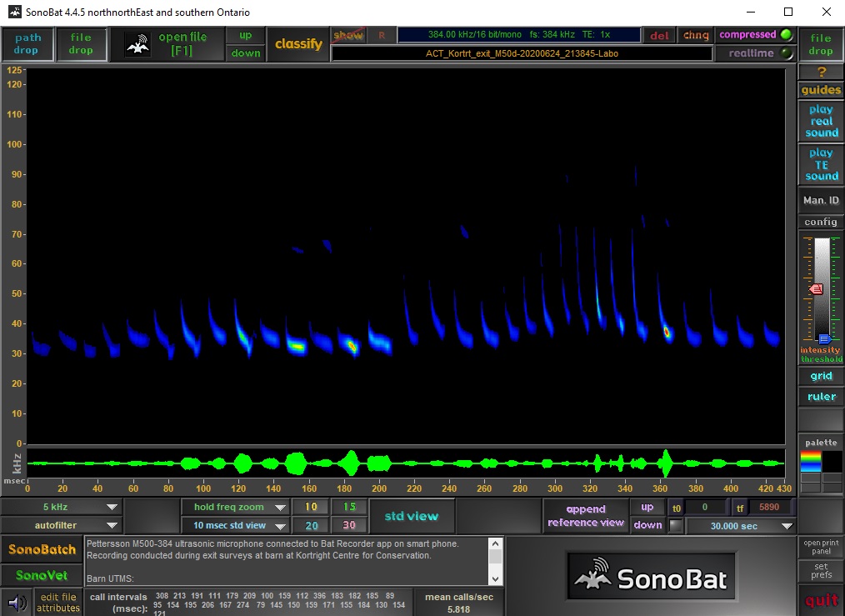The height and width of the screenshot is (616, 845).
Task: Click the file drop button beside path drop
Action: [81, 44]
